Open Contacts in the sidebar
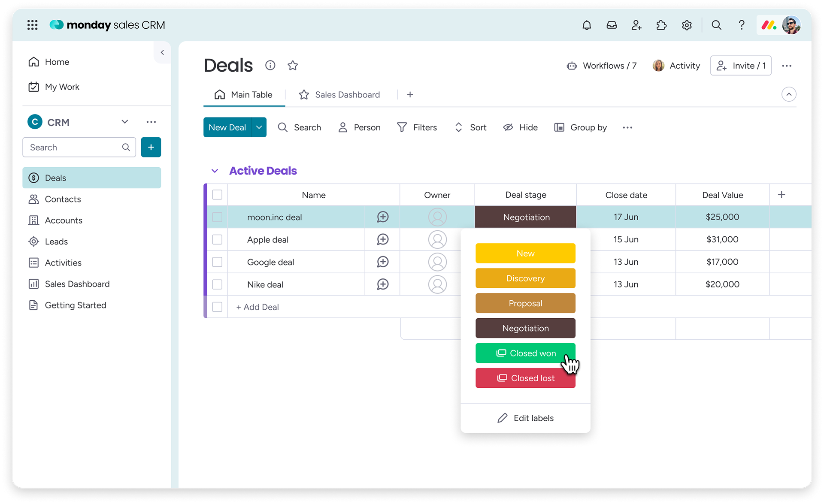Viewport: 824px width, 504px height. [x=63, y=199]
